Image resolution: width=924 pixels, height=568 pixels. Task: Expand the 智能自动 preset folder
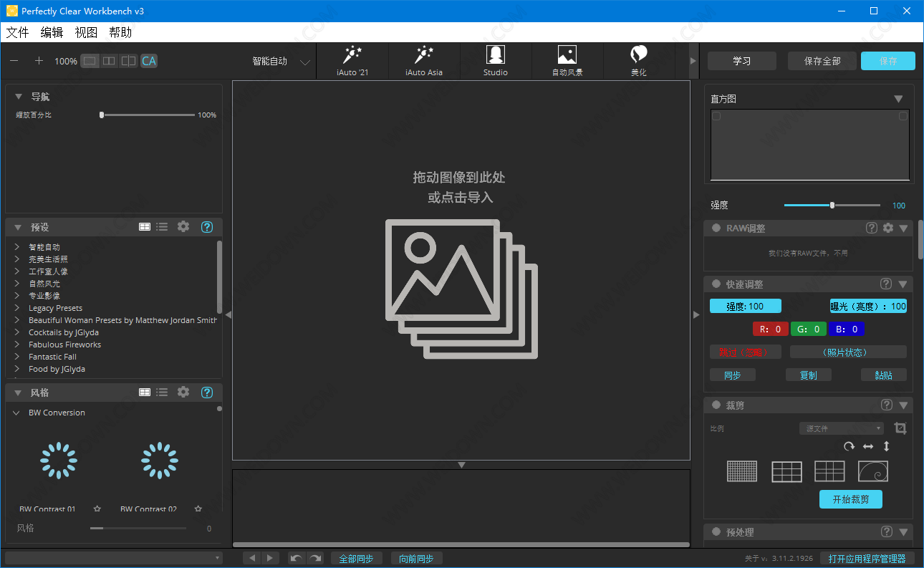pos(16,247)
